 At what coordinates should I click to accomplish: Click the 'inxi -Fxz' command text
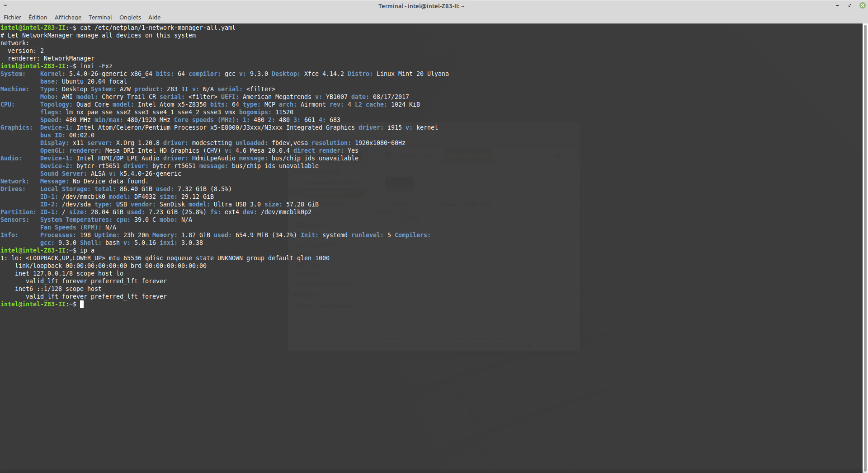[x=96, y=66]
